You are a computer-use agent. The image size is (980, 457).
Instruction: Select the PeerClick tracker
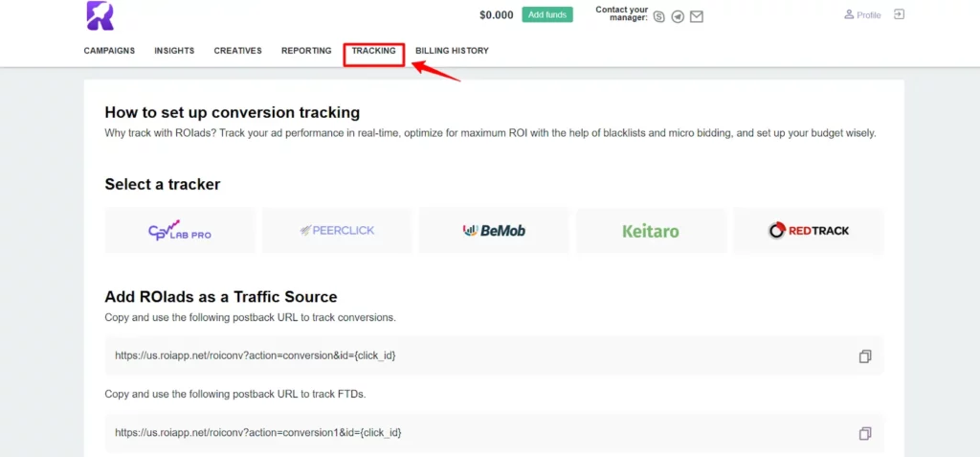337,230
